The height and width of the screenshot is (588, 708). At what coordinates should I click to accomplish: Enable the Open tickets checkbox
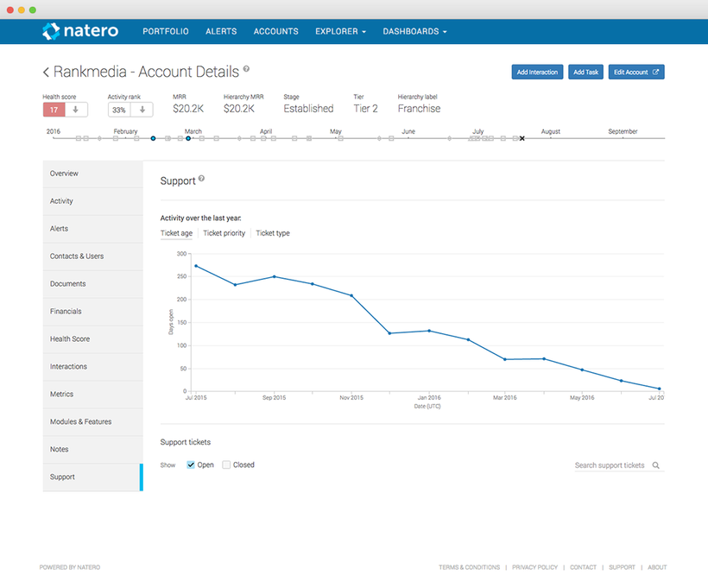point(191,465)
